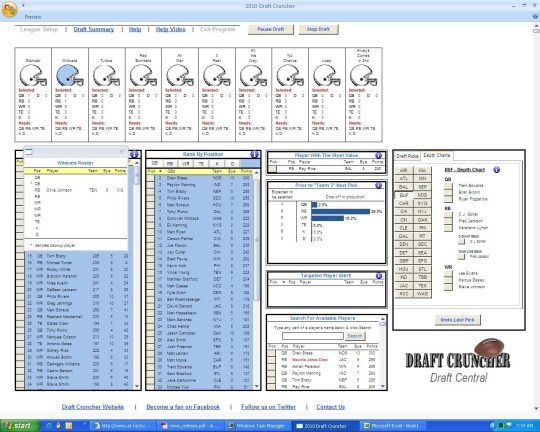Pick Drew Brees in Rank By Position
This screenshot has height=432, width=540.
pos(150,178)
